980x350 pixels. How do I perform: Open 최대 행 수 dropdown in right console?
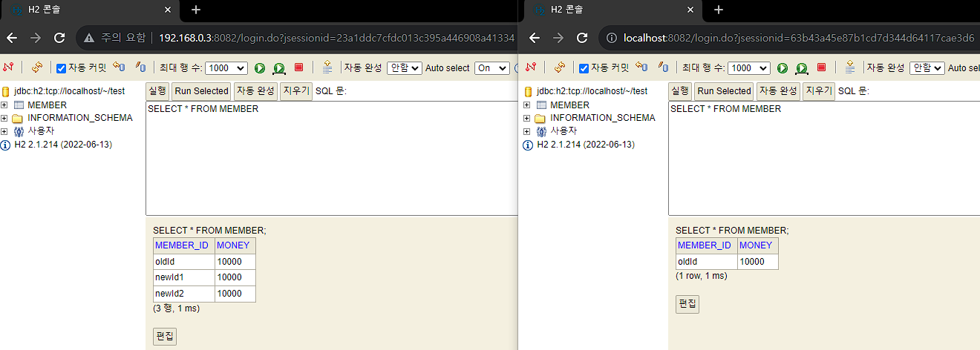point(749,68)
